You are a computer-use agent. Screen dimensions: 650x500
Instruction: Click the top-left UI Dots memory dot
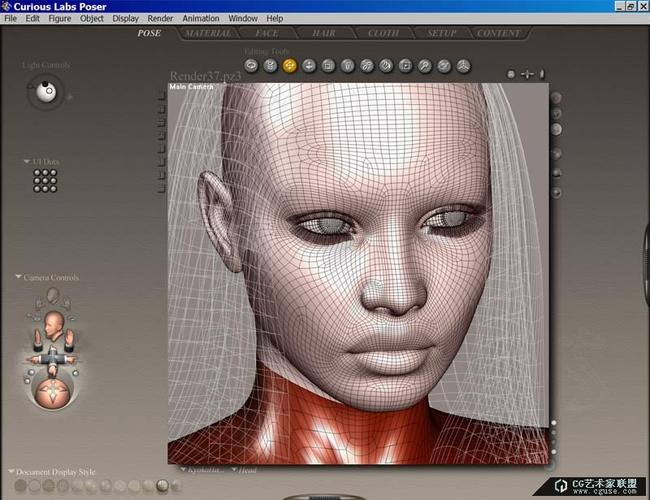37,173
